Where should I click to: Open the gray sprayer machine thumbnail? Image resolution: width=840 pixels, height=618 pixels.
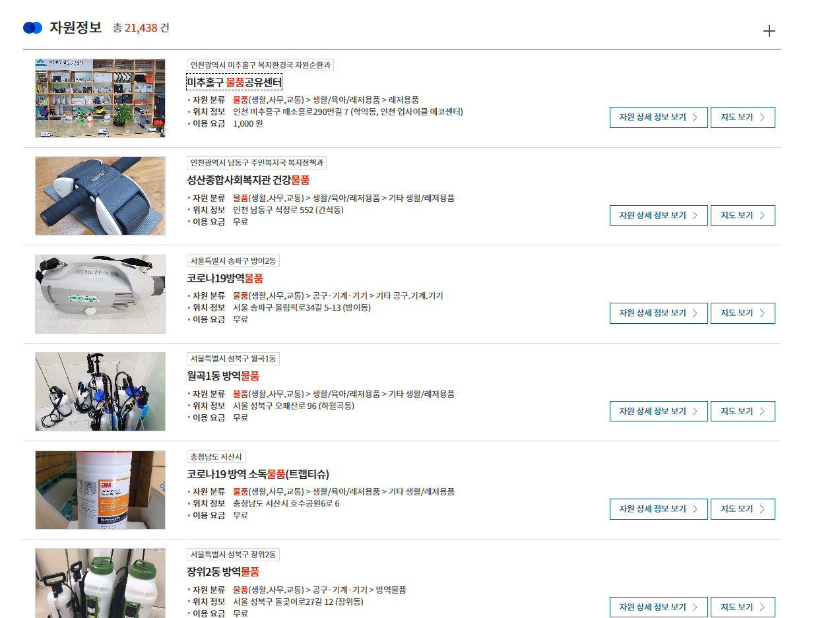[100, 294]
